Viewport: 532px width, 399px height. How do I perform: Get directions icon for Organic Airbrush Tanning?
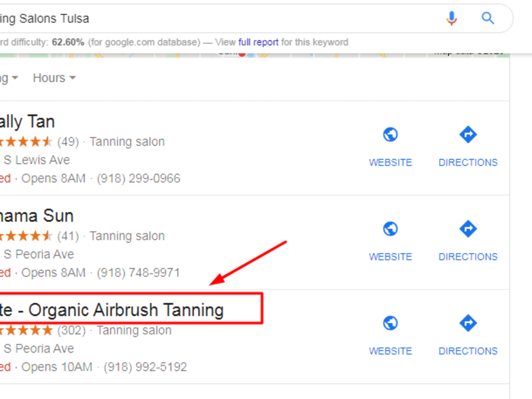point(468,323)
